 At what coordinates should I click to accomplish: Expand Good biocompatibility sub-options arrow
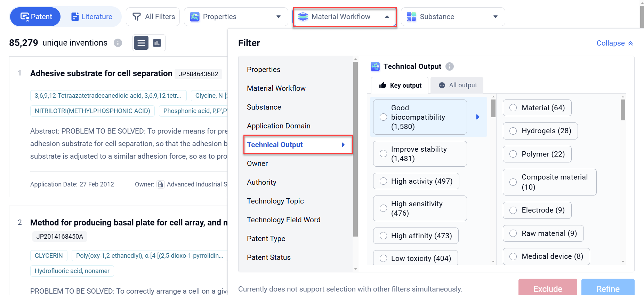coord(478,117)
